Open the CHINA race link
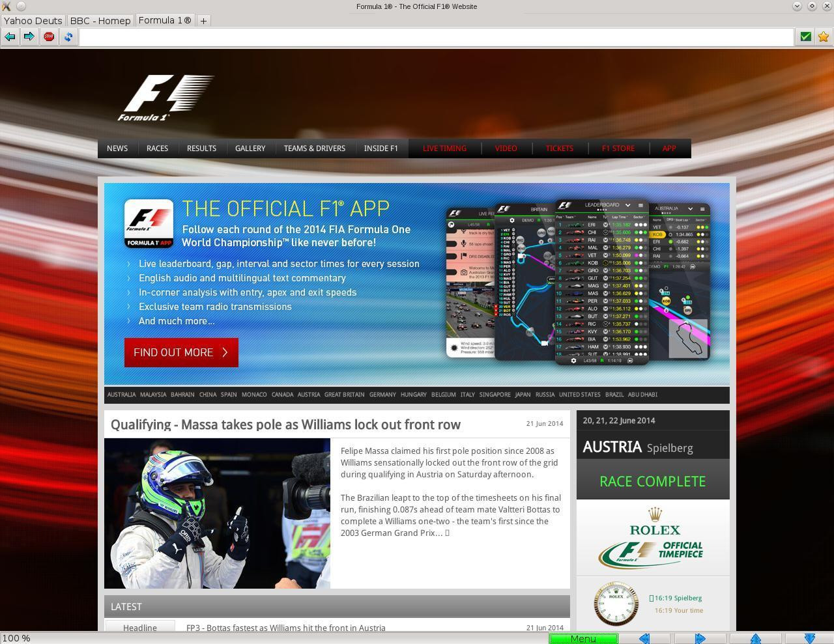Viewport: 834px width, 644px height. (208, 395)
